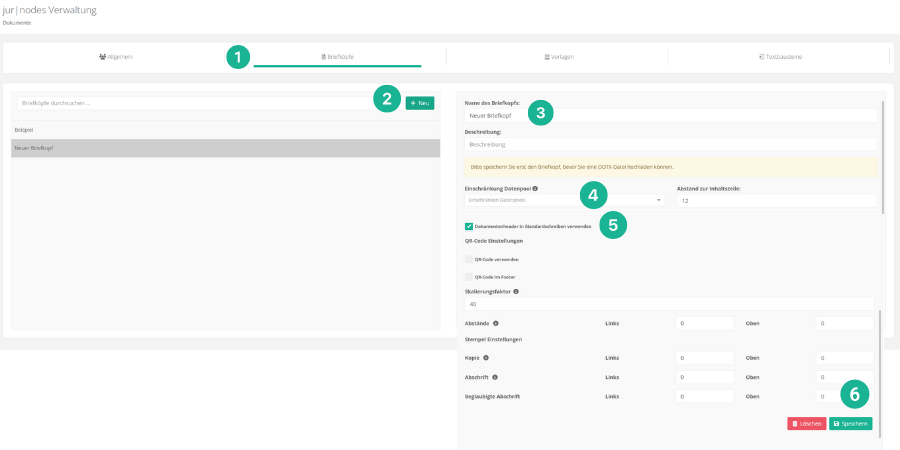Click info icon beside Kopie label

(x=486, y=357)
